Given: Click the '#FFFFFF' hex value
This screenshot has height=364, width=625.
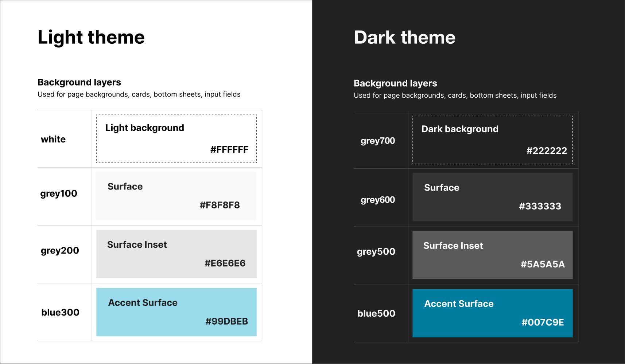Looking at the screenshot, I should pos(229,150).
